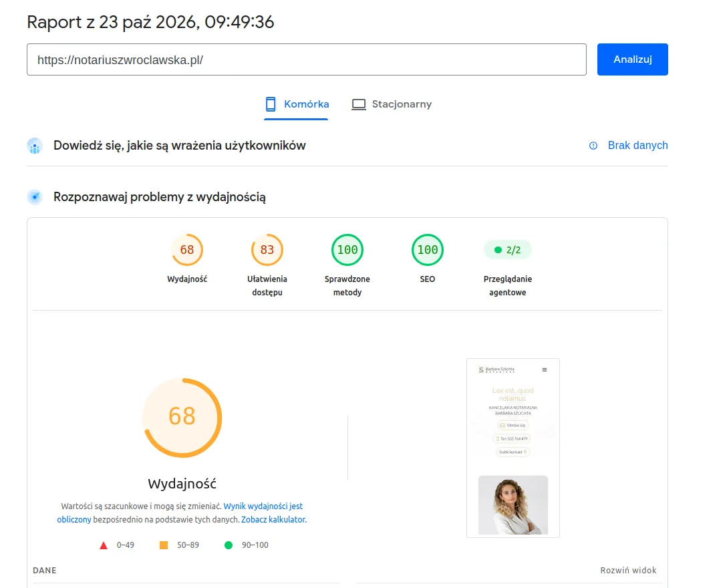Click the large Wydajność title
Viewport: 727px width, 588px height.
tap(182, 484)
